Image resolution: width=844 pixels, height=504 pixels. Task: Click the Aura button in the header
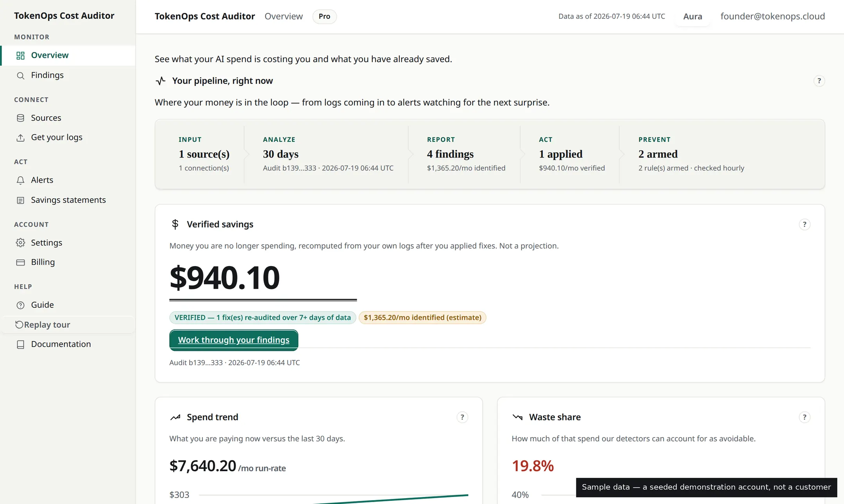point(692,16)
